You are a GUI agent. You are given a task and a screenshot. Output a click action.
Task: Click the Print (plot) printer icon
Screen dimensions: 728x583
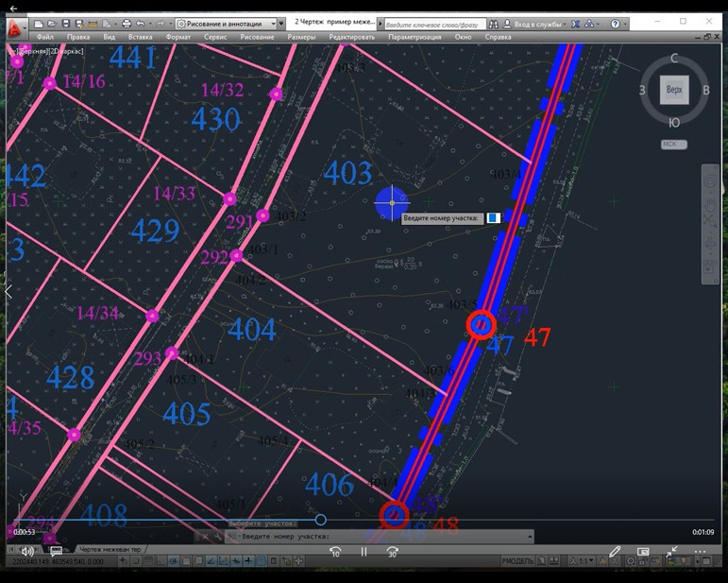tap(127, 24)
